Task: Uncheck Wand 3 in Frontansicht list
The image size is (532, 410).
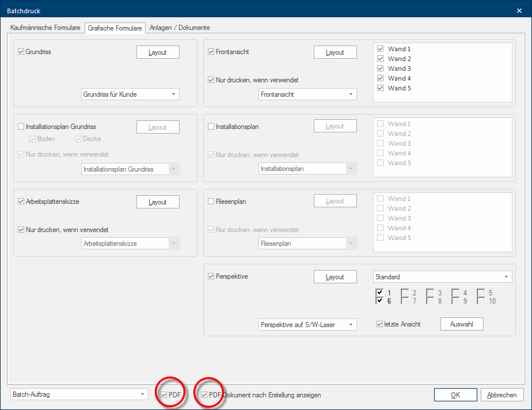Action: (380, 69)
